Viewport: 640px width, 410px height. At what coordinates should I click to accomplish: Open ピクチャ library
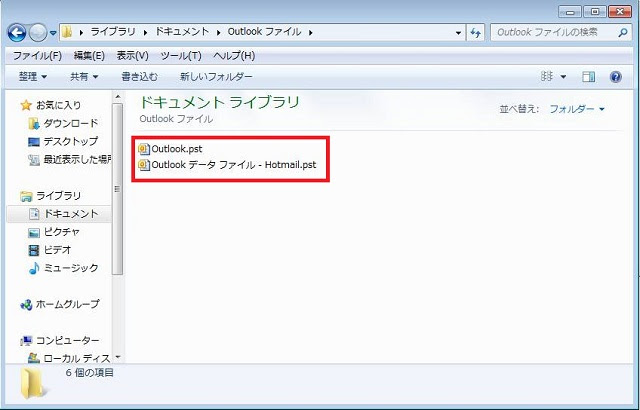(62, 232)
